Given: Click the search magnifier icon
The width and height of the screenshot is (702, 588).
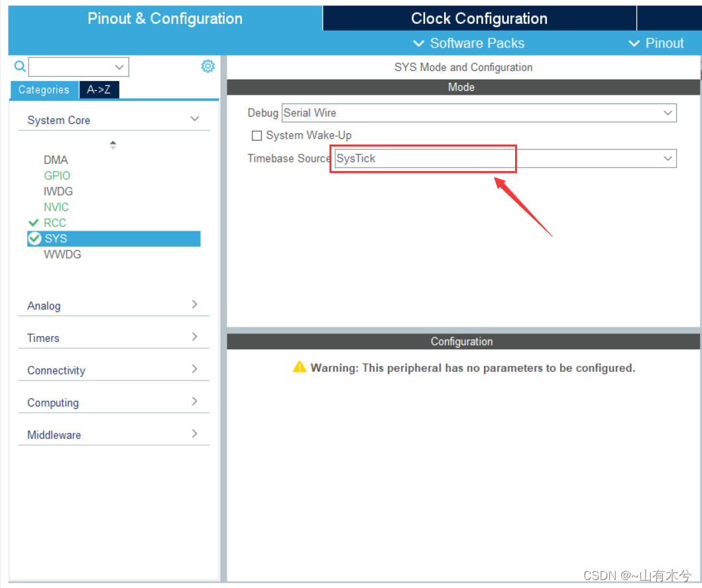Looking at the screenshot, I should click(x=20, y=66).
